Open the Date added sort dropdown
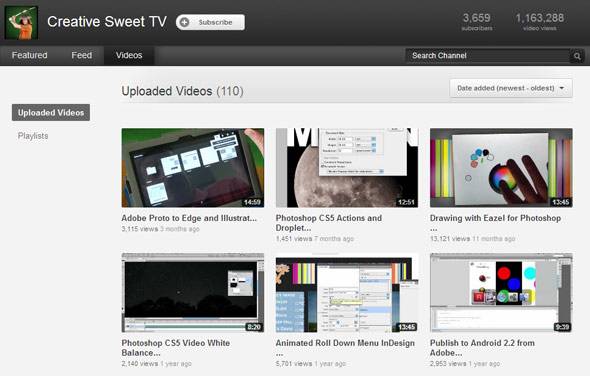This screenshot has height=376, width=590. point(511,88)
